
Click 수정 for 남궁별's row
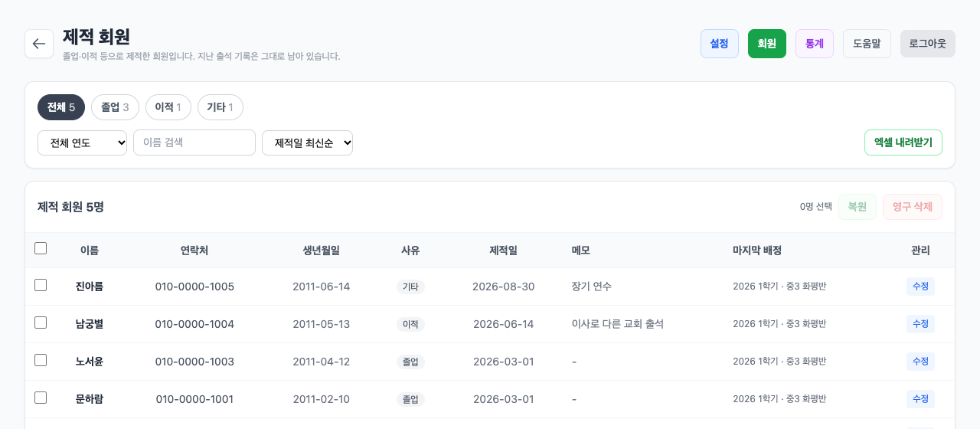click(920, 324)
